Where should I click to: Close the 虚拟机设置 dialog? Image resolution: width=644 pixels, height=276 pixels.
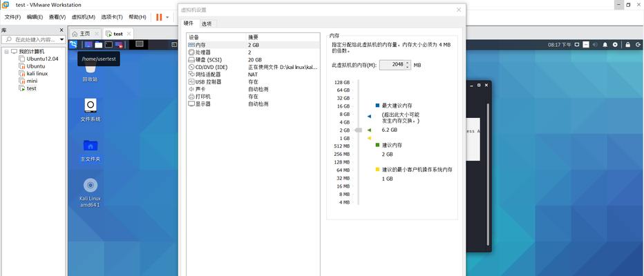459,10
